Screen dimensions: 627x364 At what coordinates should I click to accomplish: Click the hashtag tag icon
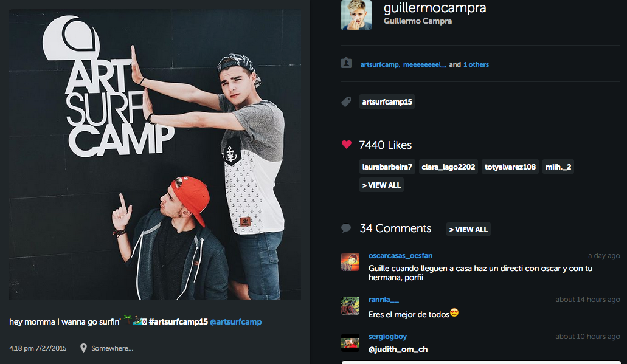(x=346, y=102)
